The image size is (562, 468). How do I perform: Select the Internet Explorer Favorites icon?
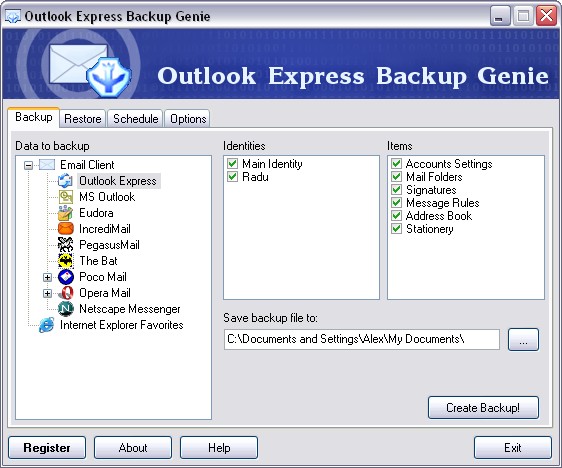pyautogui.click(x=47, y=325)
